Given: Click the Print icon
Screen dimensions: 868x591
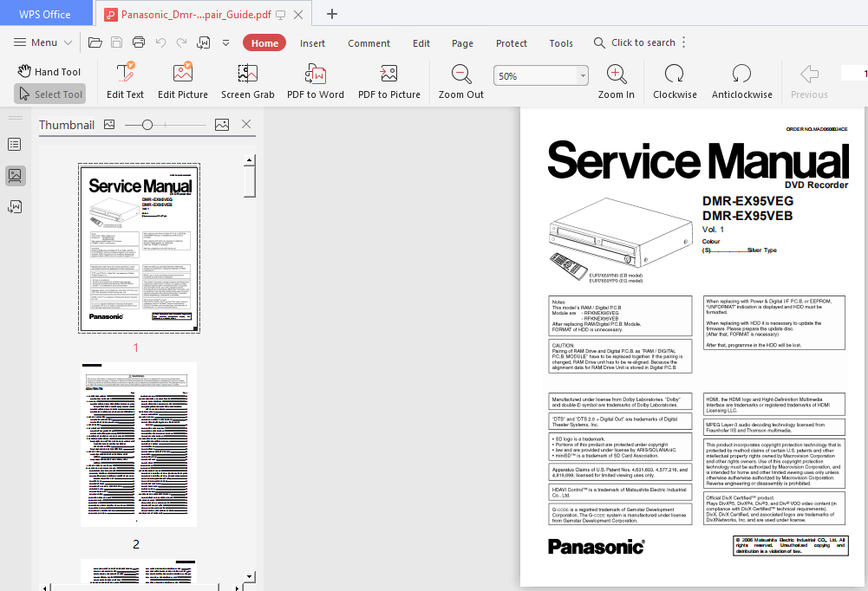Looking at the screenshot, I should (139, 42).
